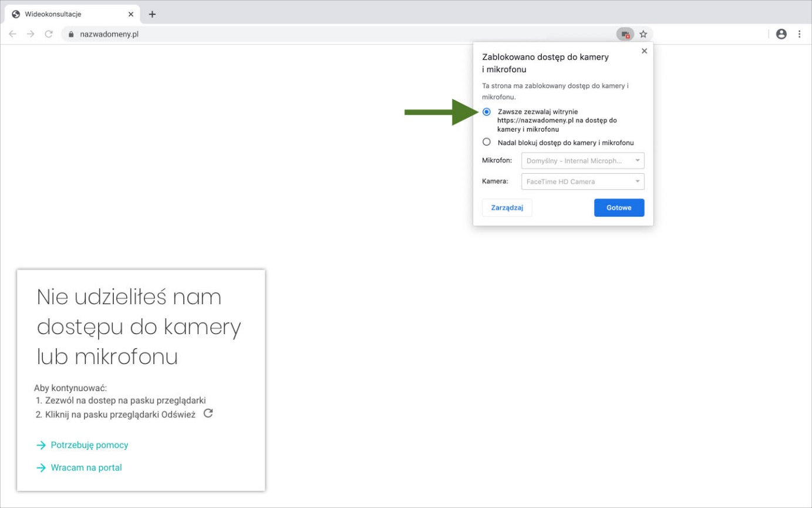Open the three-dot Chrome menu

pos(800,34)
